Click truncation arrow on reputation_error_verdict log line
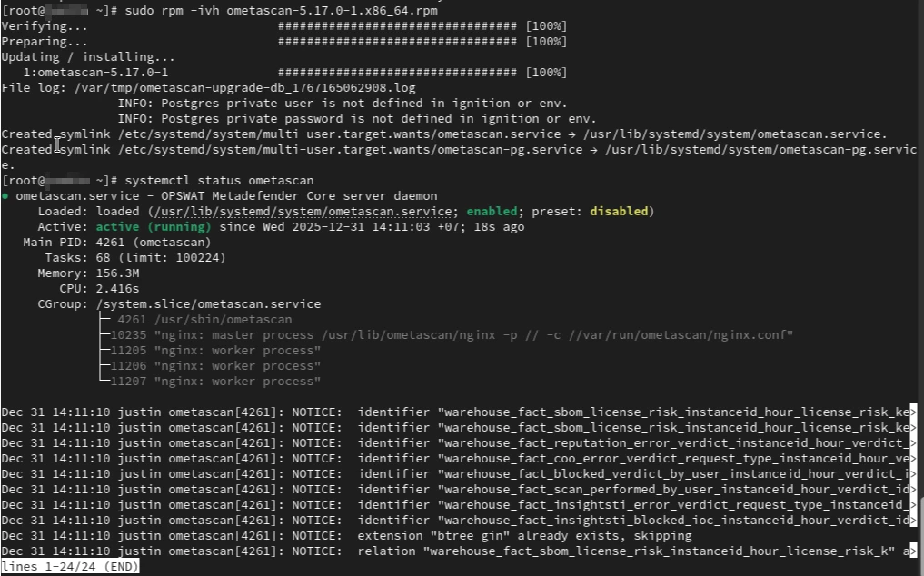 912,443
